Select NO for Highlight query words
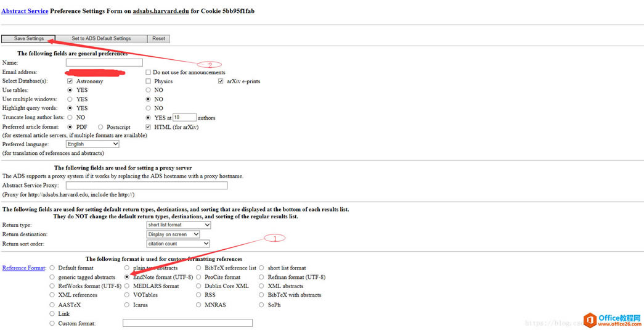Viewport: 644px width, 330px height. click(149, 108)
